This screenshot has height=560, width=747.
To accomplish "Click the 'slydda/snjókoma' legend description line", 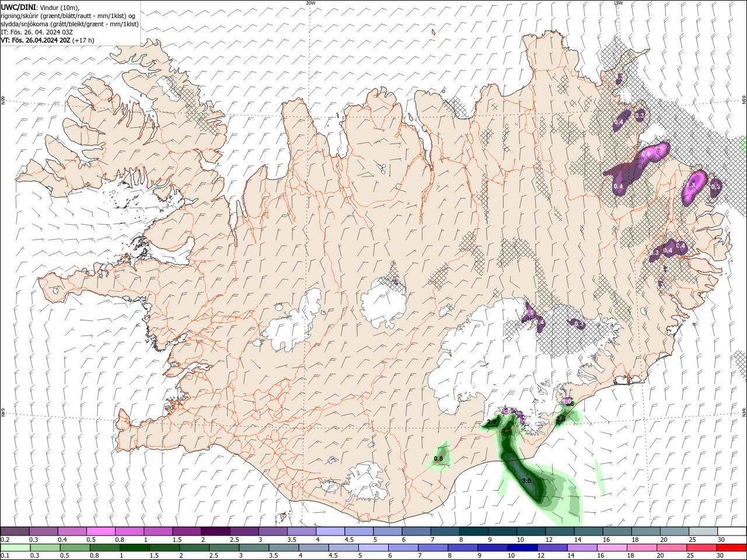I will [x=70, y=24].
